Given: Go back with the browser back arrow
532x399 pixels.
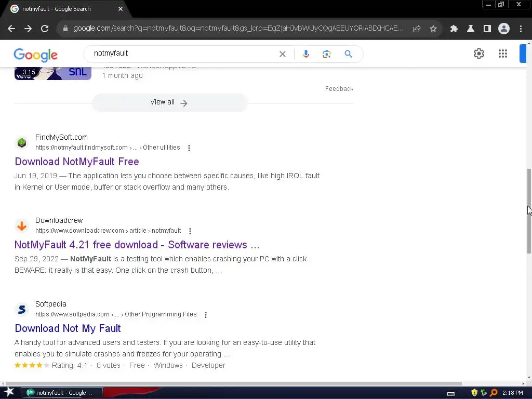Looking at the screenshot, I should (x=11, y=29).
